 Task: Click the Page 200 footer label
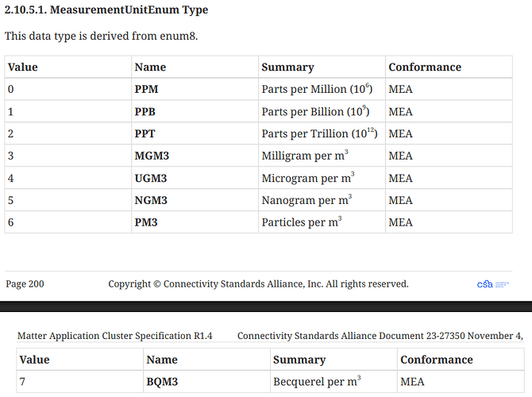[25, 283]
